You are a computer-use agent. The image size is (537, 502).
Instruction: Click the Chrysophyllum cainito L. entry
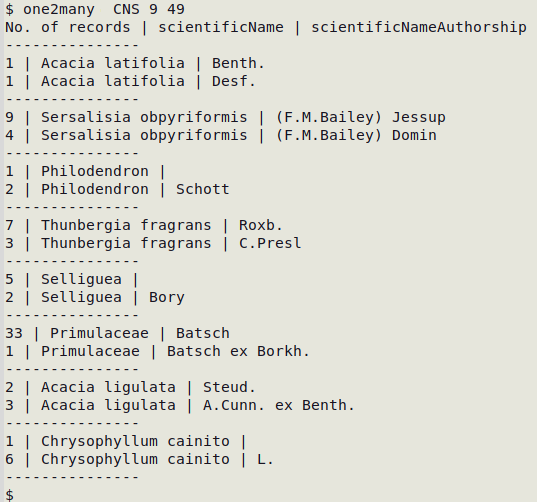(139, 460)
